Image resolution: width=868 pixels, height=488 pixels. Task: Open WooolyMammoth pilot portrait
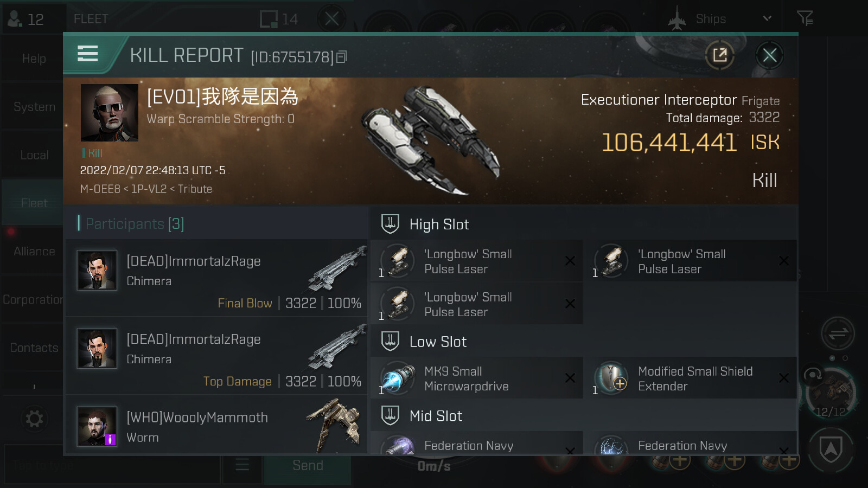pos(97,426)
